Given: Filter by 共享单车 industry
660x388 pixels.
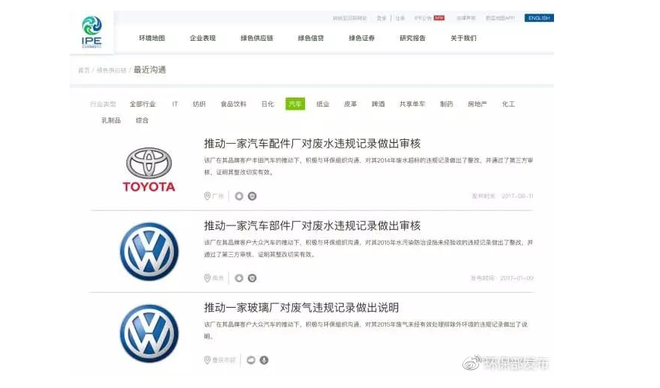Looking at the screenshot, I should click(x=412, y=104).
